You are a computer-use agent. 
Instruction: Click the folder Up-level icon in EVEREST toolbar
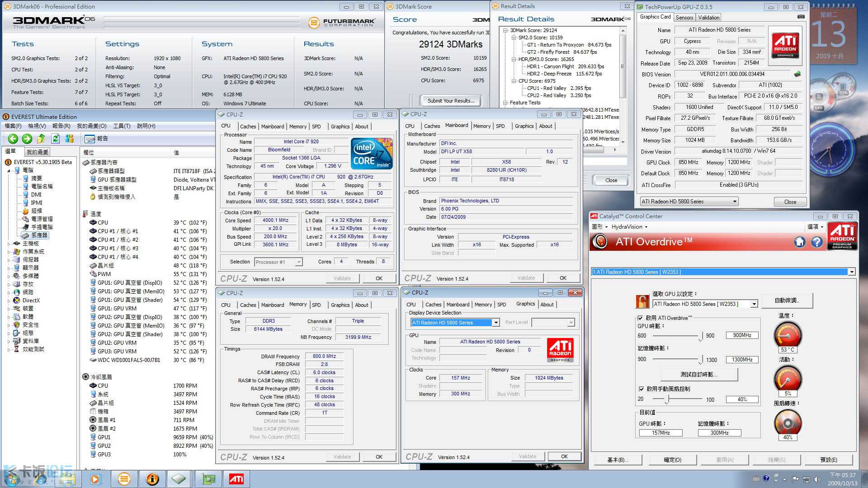[41, 139]
